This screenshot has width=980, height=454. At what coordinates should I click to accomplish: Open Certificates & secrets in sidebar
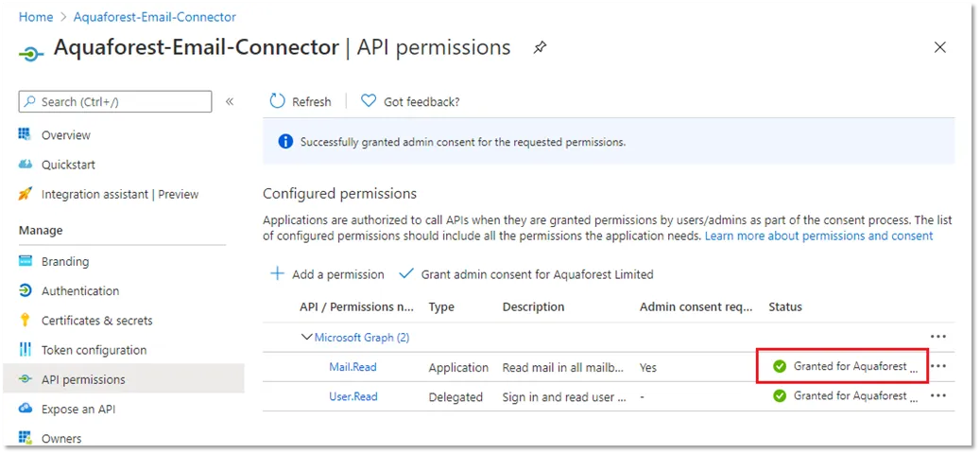pyautogui.click(x=96, y=321)
